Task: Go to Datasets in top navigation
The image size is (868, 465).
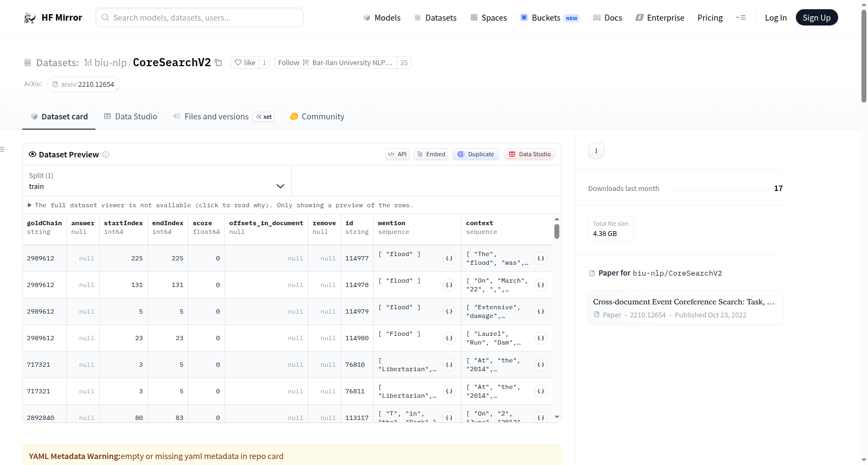Action: (x=436, y=18)
